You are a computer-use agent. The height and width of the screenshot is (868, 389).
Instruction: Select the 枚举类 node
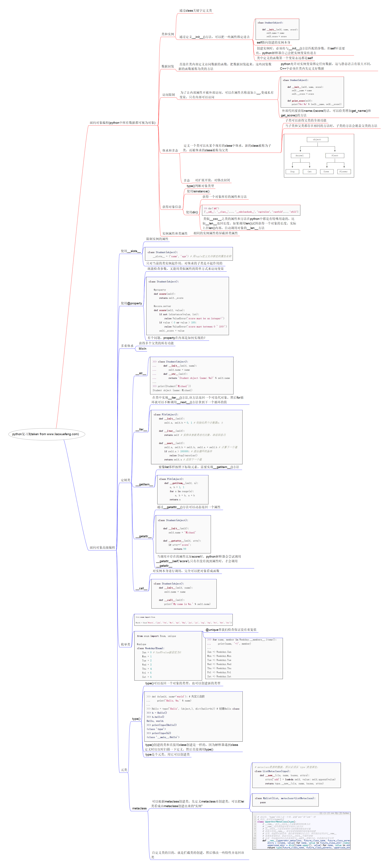126,644
